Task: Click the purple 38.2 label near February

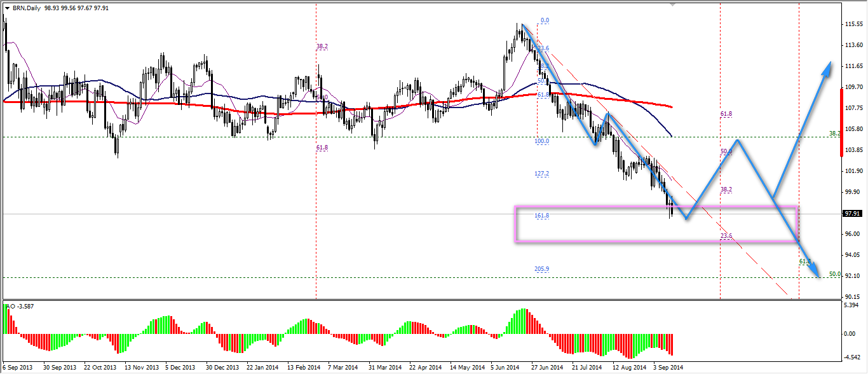Action: tap(322, 46)
